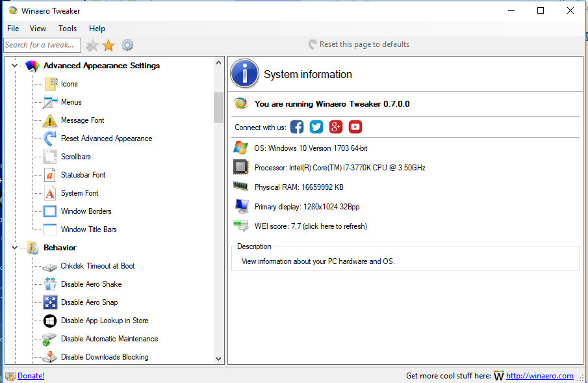Click the gray add-to-favorites star icon
The image size is (588, 383).
[92, 46]
